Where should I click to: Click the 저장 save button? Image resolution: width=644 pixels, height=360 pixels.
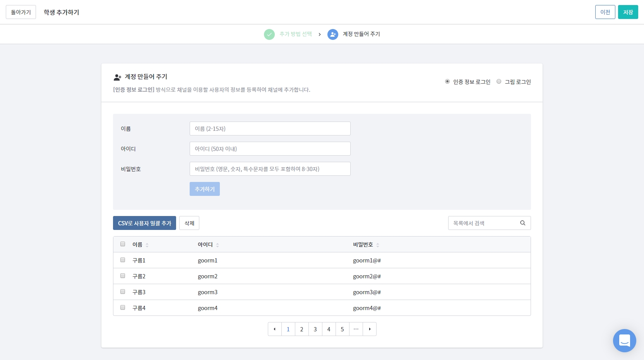click(628, 12)
